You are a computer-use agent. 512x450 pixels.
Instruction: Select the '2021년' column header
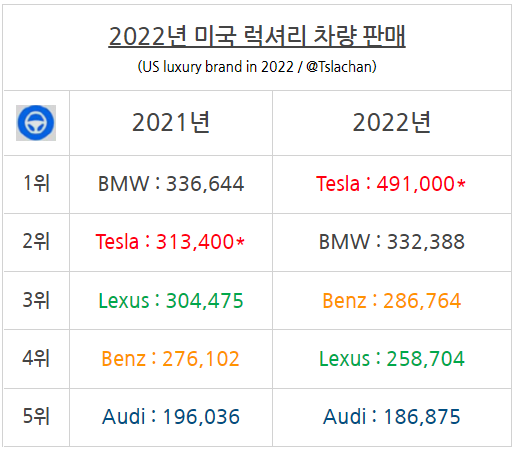(x=171, y=123)
